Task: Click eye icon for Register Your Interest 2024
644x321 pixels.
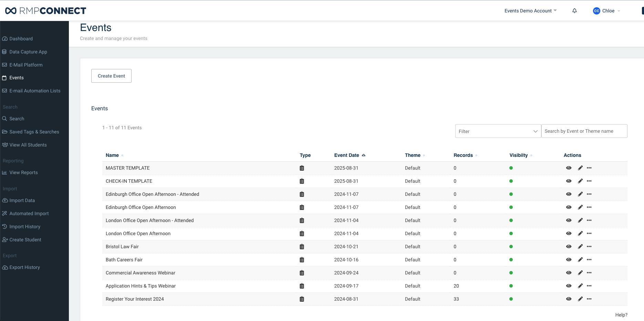Action: coord(569,299)
